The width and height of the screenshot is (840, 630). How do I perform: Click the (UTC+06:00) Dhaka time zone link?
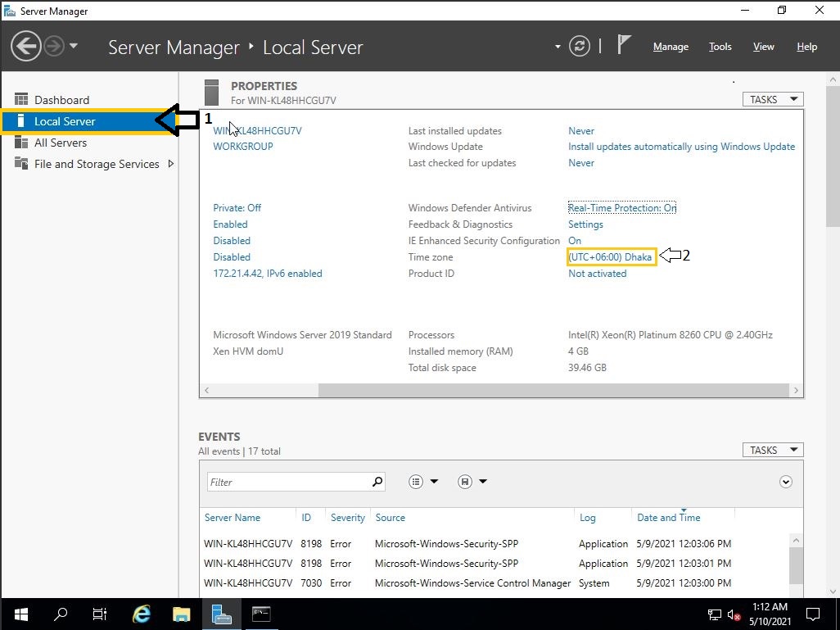610,257
